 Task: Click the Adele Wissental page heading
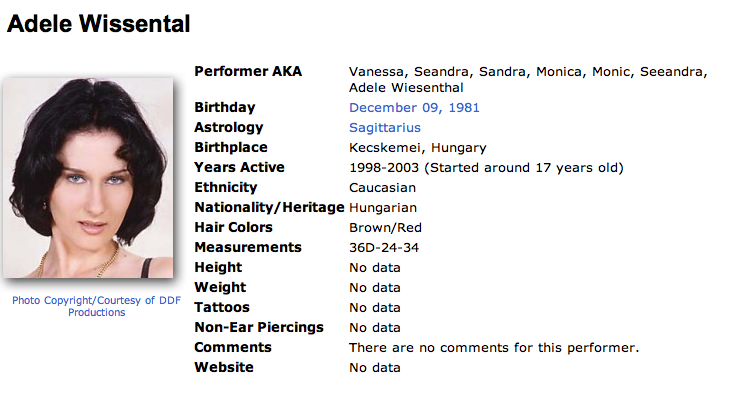pyautogui.click(x=99, y=23)
